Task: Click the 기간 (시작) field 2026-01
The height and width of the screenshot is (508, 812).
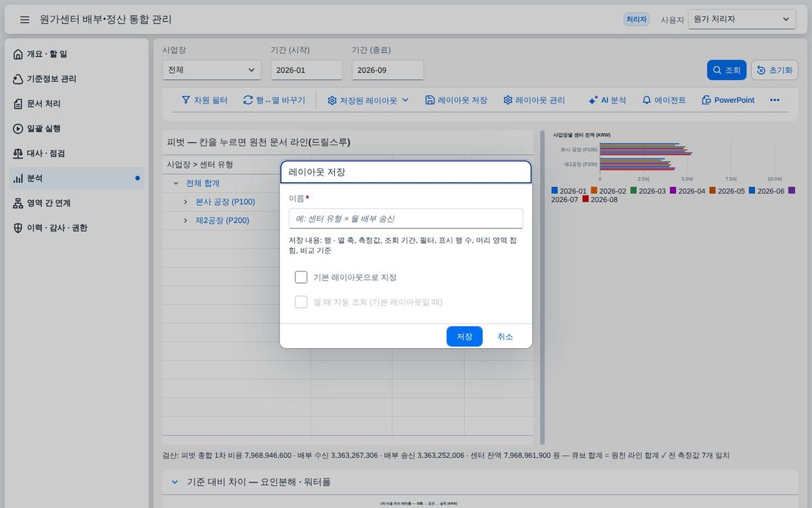Action: (307, 70)
